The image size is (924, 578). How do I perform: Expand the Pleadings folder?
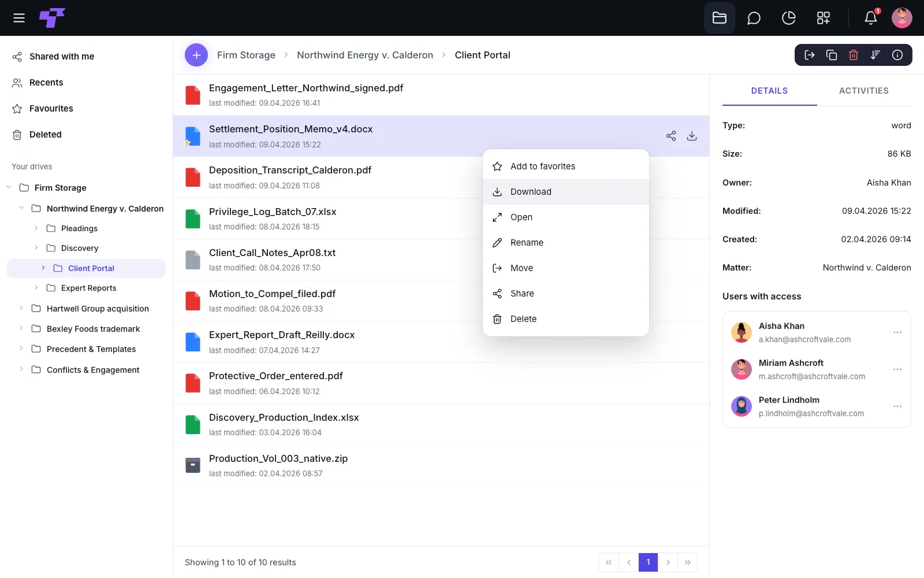coord(36,228)
